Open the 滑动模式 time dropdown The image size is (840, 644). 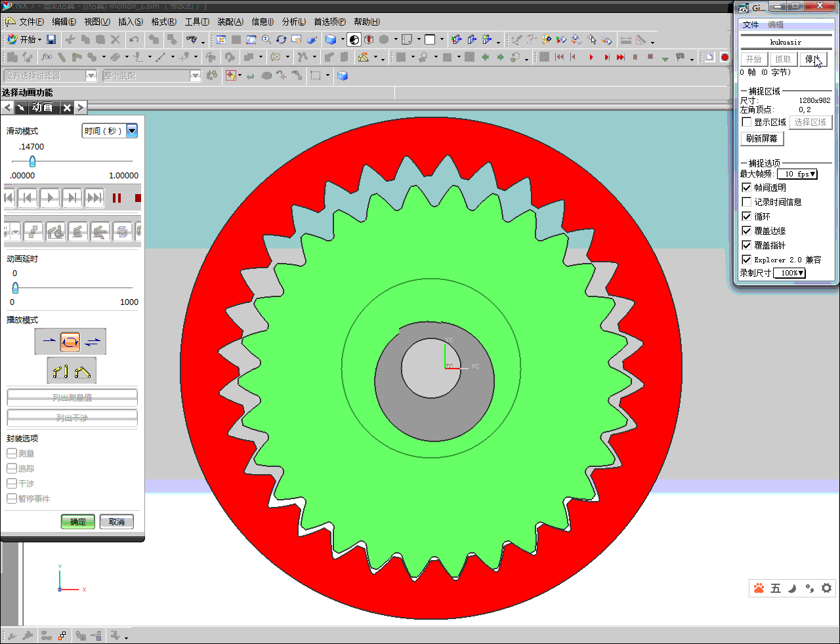click(132, 131)
